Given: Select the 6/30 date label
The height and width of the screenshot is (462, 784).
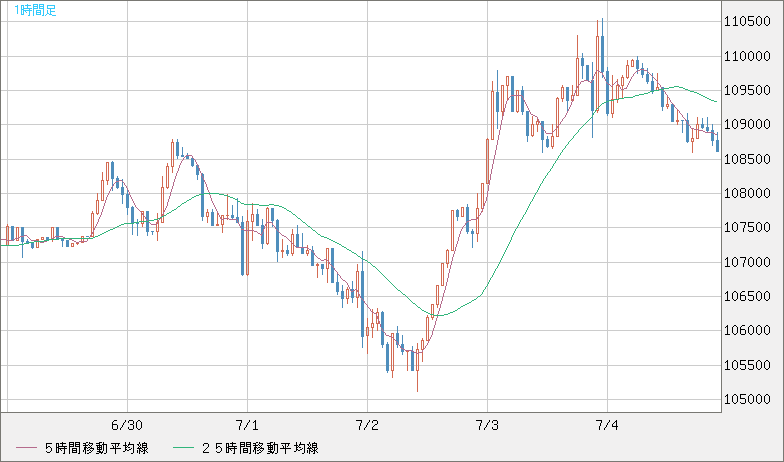Looking at the screenshot, I should [x=127, y=426].
